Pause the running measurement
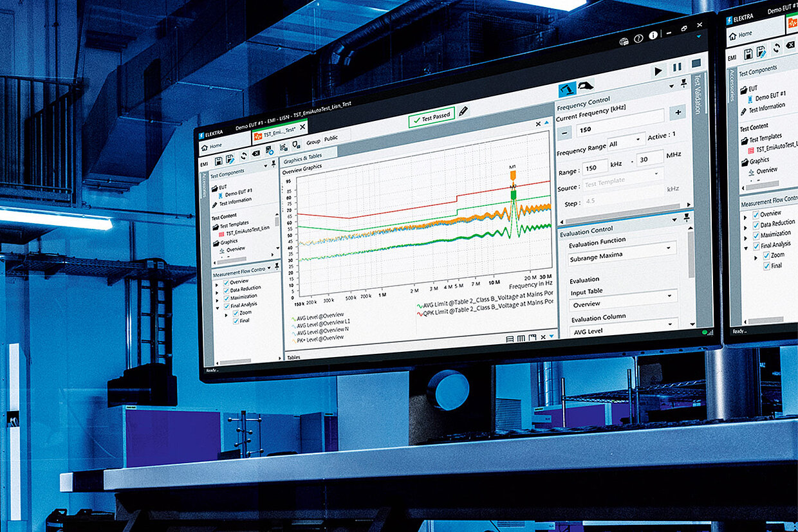This screenshot has width=798, height=532. tap(676, 68)
